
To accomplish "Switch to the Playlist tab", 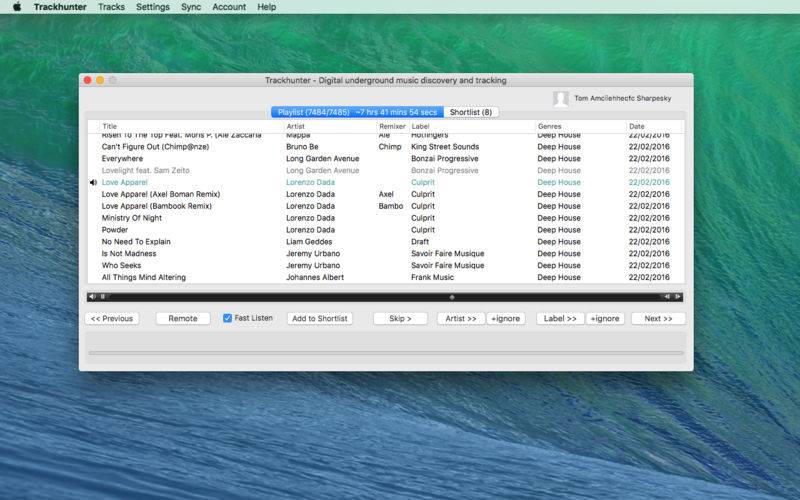I will point(357,112).
